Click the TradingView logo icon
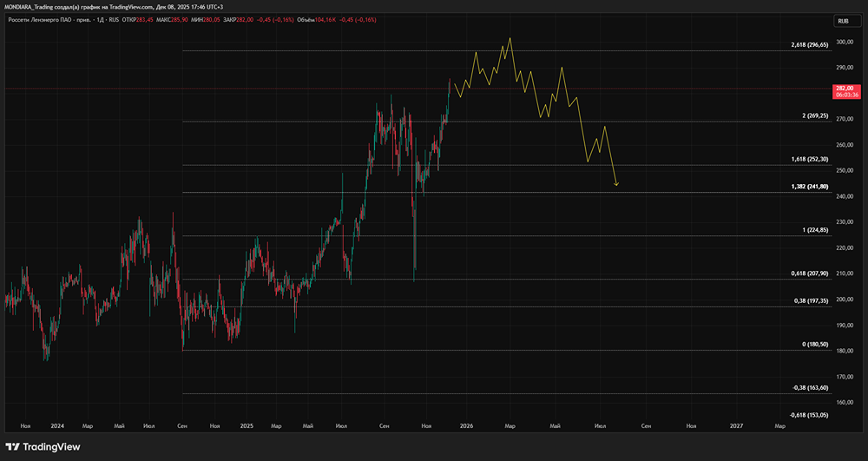 [13, 446]
